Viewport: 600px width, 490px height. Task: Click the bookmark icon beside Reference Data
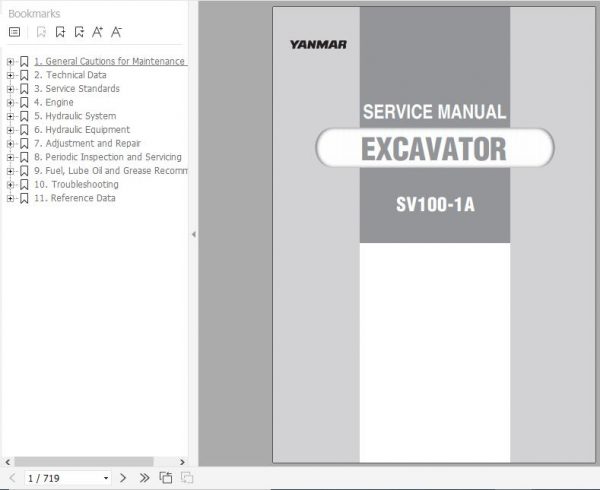pyautogui.click(x=24, y=198)
